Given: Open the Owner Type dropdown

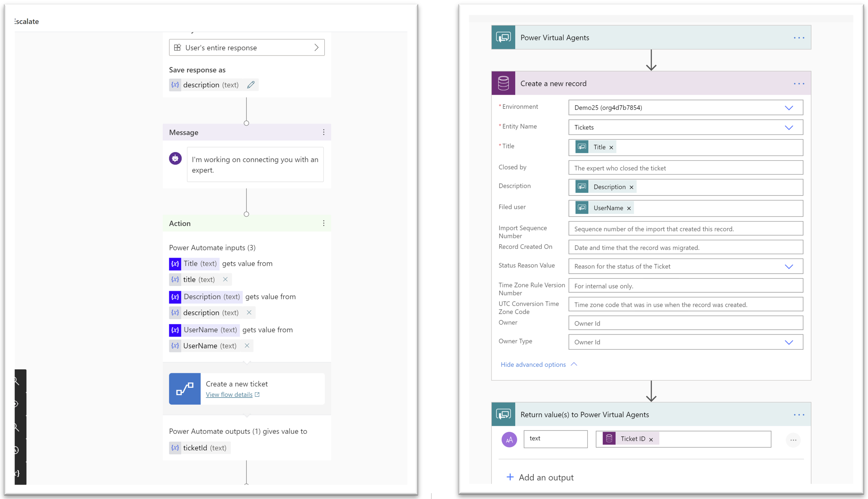Looking at the screenshot, I should 789,342.
